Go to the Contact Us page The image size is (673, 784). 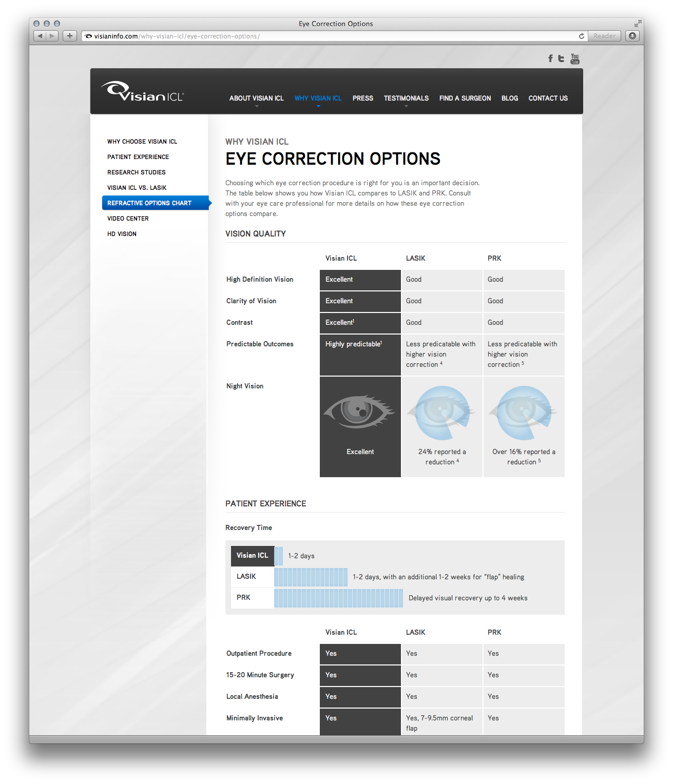tap(548, 98)
